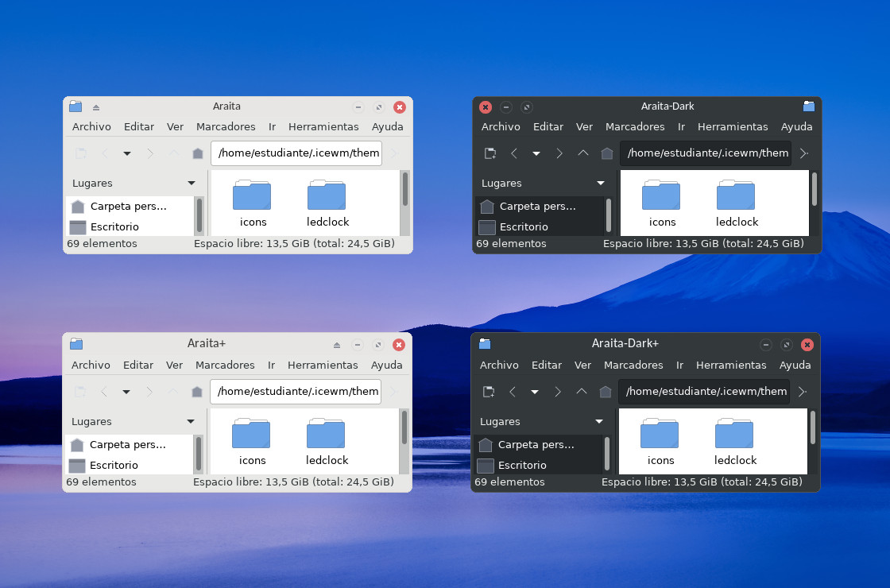Image resolution: width=890 pixels, height=588 pixels.
Task: Open Ir menu in Araita window
Action: click(x=272, y=126)
